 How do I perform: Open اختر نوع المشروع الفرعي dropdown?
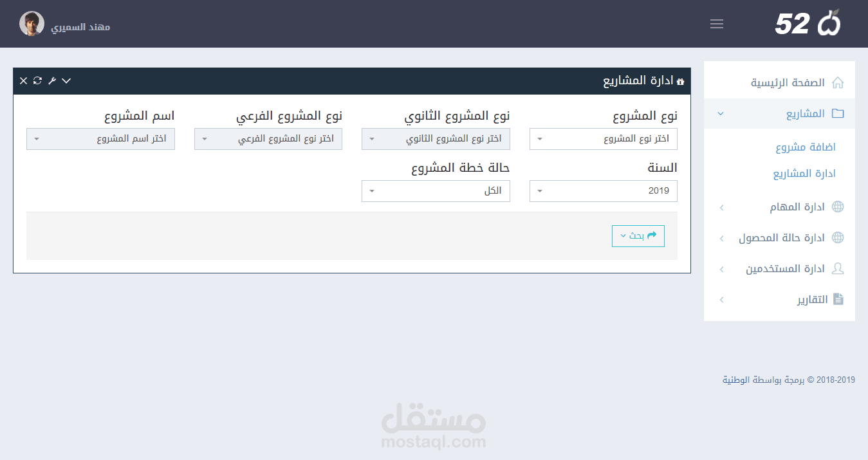(268, 139)
